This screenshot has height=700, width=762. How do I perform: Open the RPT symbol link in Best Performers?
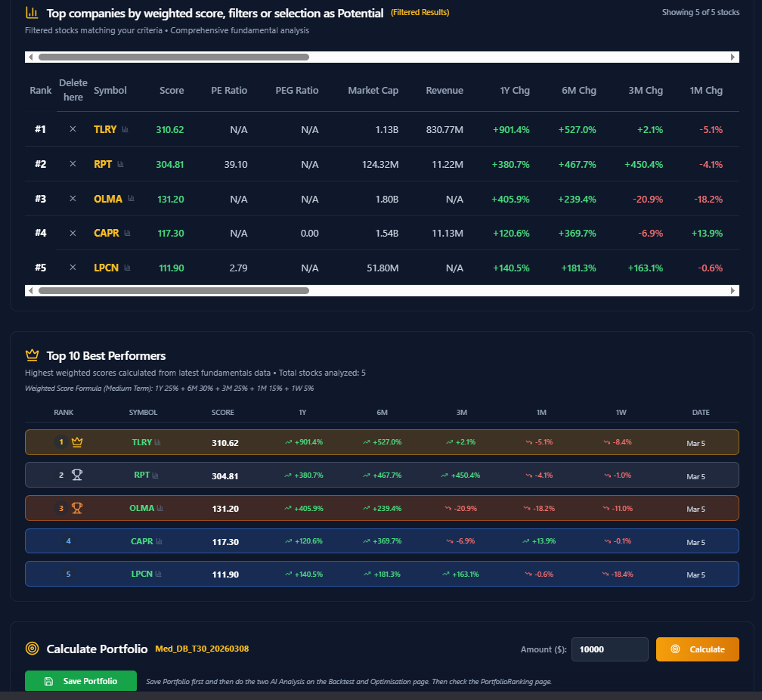tap(141, 475)
